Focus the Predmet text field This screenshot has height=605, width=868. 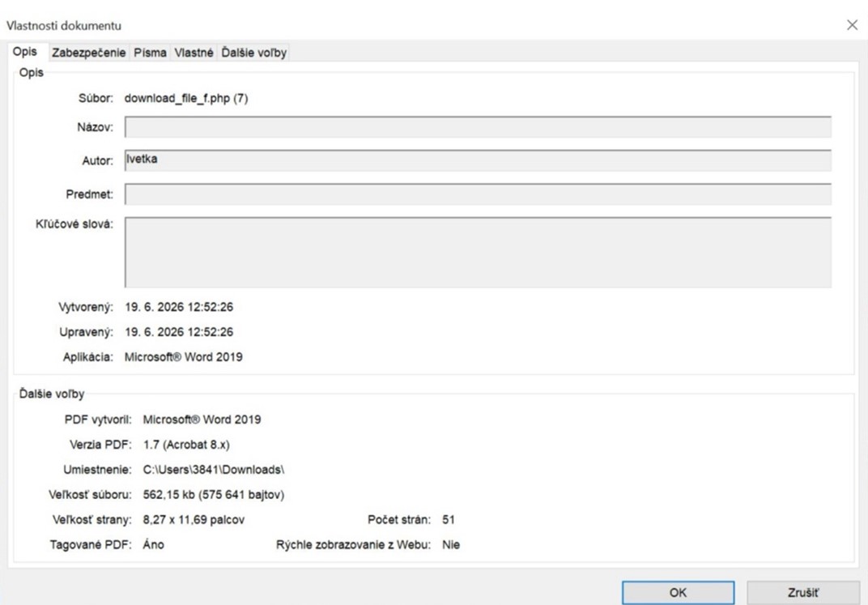click(x=478, y=194)
